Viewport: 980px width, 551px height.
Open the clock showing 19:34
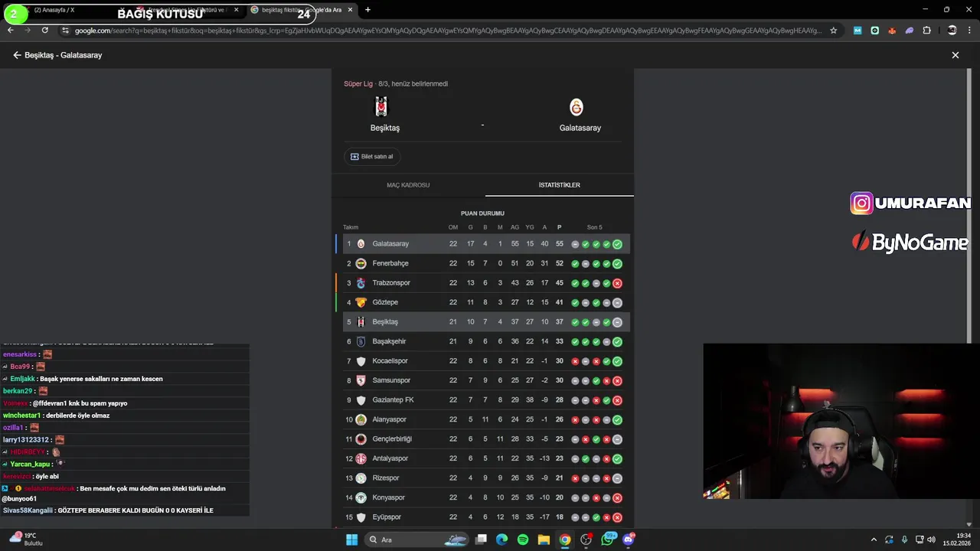(x=957, y=540)
